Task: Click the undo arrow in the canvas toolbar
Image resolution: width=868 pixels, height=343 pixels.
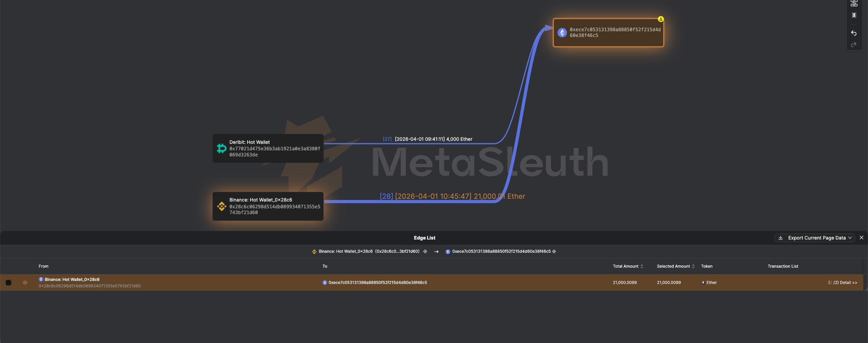Action: pos(854,33)
